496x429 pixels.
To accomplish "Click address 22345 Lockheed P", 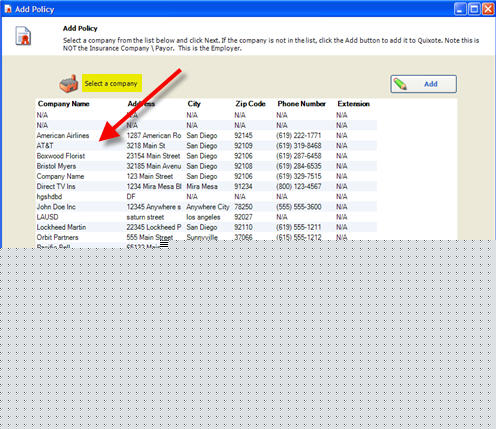I will pos(154,227).
